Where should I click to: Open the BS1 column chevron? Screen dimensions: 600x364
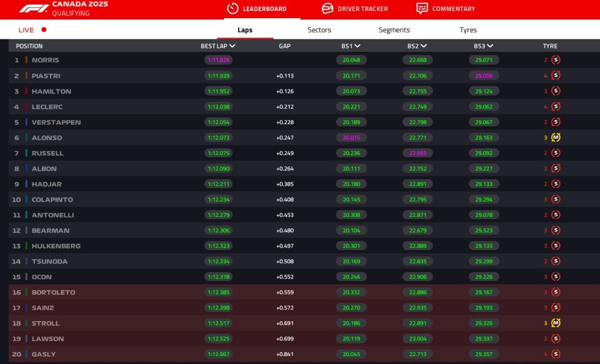(357, 46)
